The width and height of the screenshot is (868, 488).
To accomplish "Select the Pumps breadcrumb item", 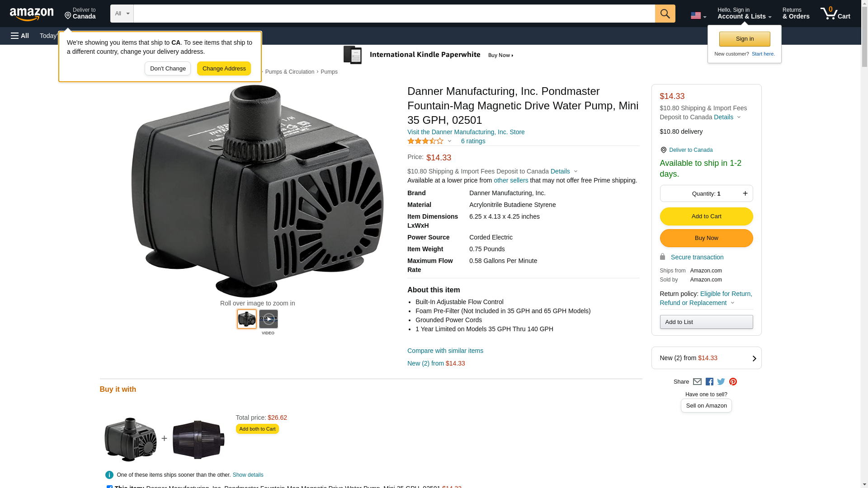I will click(329, 72).
